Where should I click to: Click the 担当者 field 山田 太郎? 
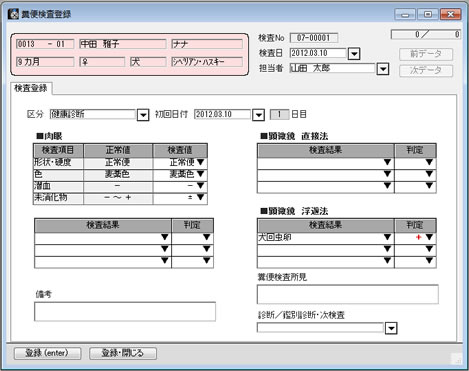pos(332,68)
